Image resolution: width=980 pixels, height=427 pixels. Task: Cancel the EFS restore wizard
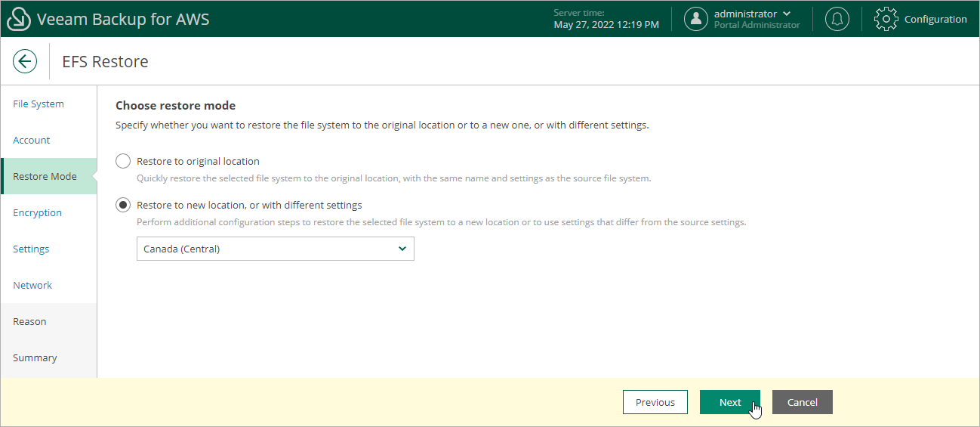(803, 402)
